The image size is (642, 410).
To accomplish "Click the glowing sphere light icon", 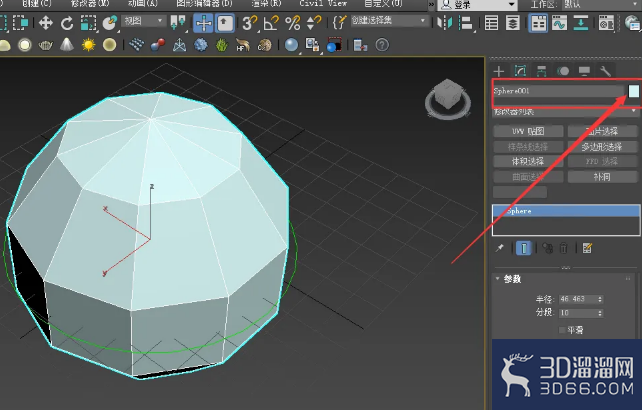I will click(25, 45).
